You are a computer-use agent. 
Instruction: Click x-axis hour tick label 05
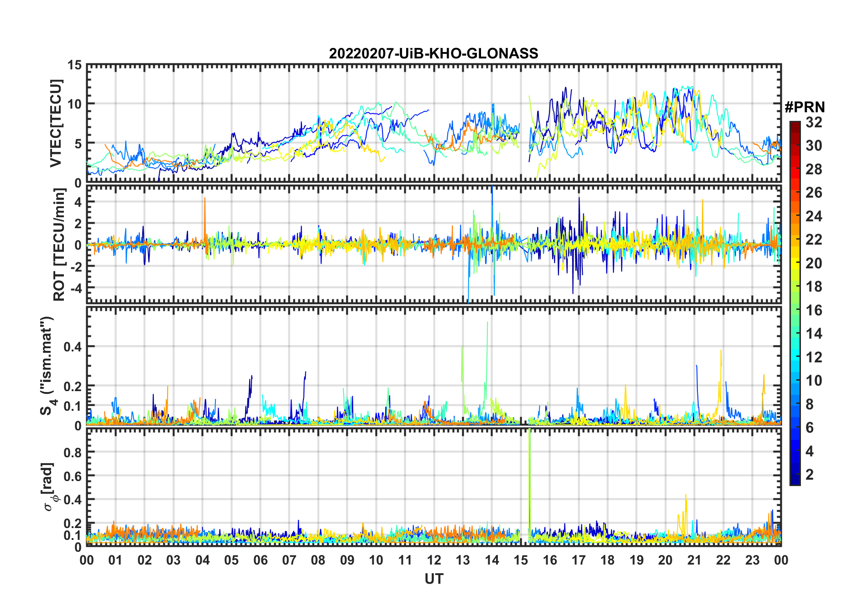pos(231,560)
